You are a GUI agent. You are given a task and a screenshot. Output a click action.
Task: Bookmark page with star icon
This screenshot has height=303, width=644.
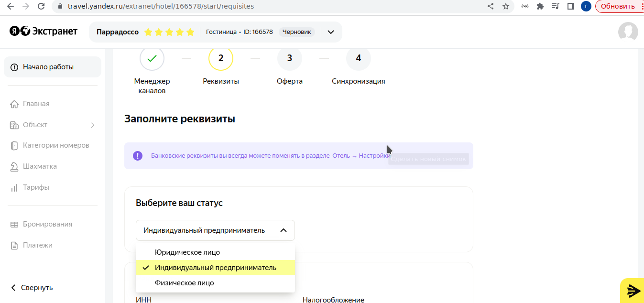point(506,6)
